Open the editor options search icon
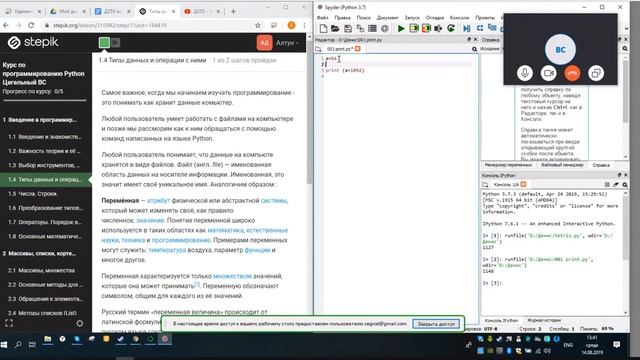Screen dimensions: 640x360 pyautogui.click(x=474, y=49)
